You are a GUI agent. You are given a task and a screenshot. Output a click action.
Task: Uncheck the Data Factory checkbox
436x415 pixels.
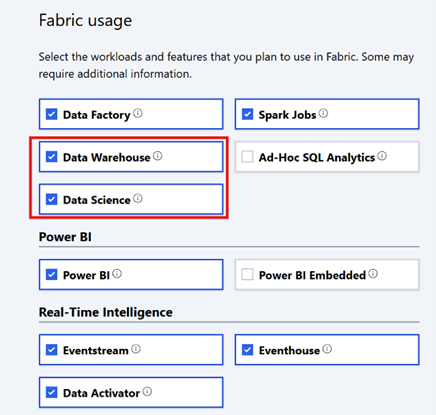[x=51, y=114]
